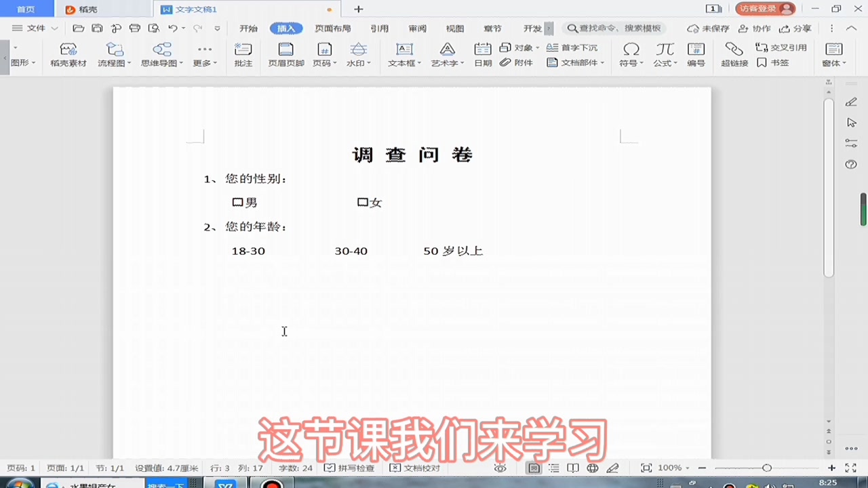Expand the 文件 menu dropdown arrow

54,28
